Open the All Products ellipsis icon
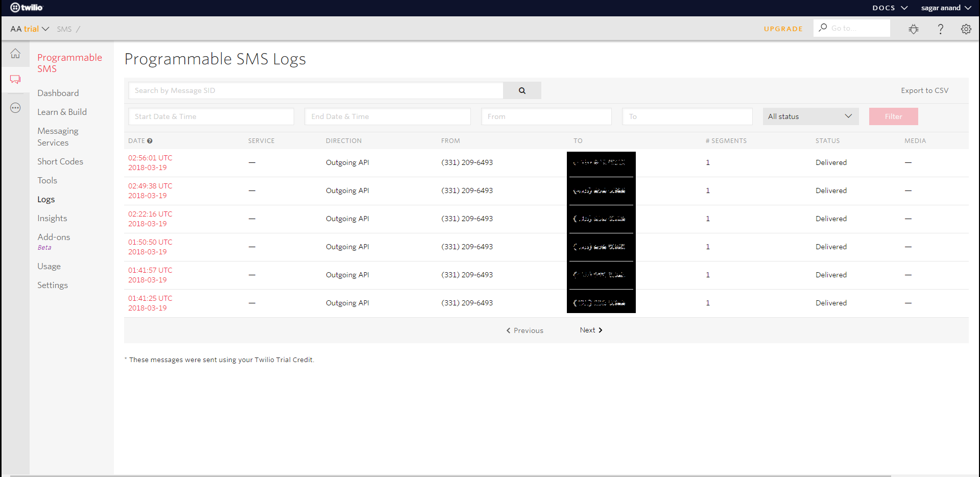Image resolution: width=980 pixels, height=477 pixels. pos(15,108)
